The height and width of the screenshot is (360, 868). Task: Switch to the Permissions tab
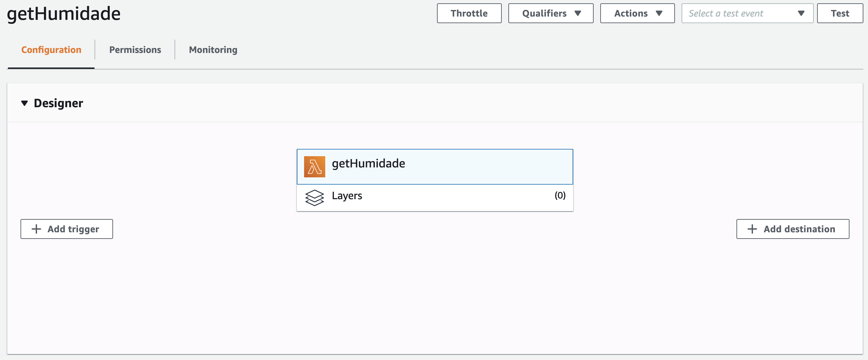tap(135, 50)
